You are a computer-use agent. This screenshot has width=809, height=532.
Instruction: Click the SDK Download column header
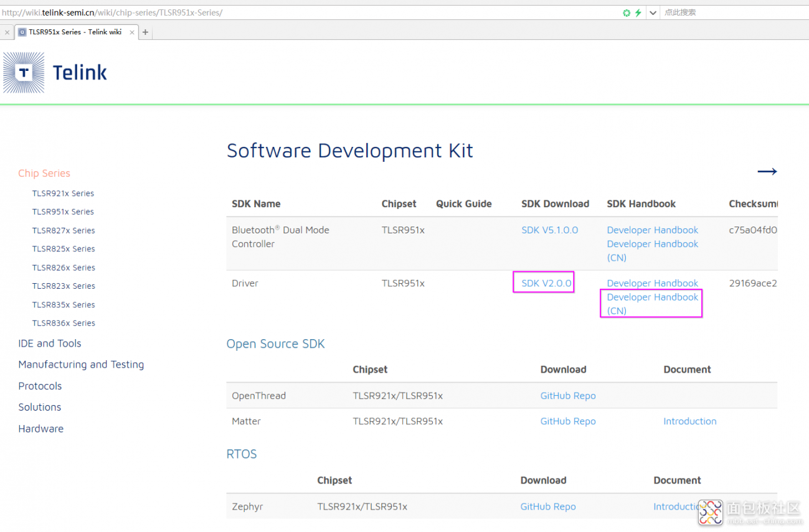coord(556,204)
